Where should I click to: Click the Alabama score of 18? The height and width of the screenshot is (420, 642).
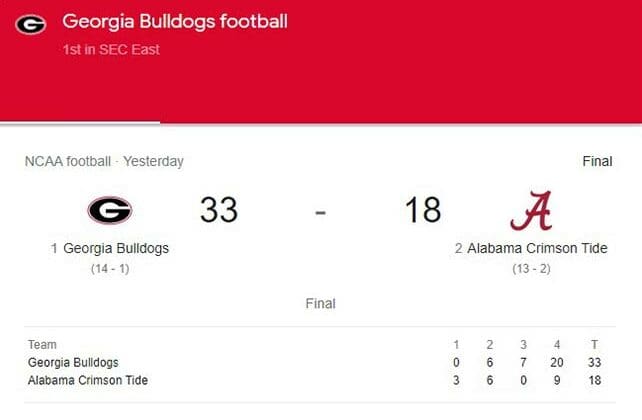(423, 210)
